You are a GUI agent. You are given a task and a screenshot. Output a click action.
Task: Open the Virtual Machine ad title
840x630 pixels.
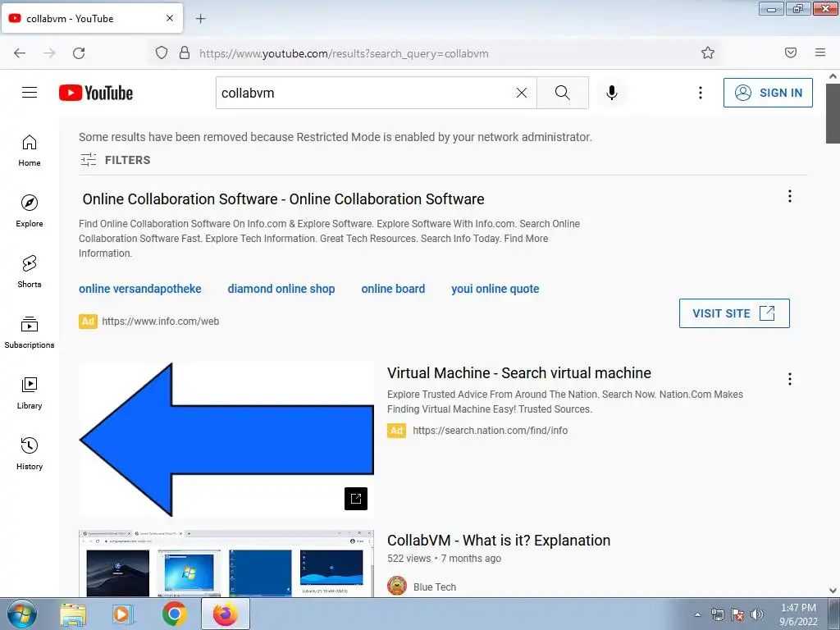[x=519, y=373]
